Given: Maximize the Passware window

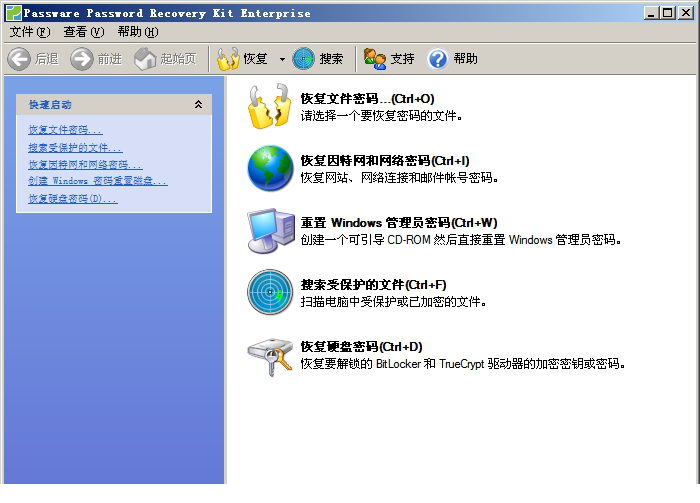Looking at the screenshot, I should coord(668,13).
